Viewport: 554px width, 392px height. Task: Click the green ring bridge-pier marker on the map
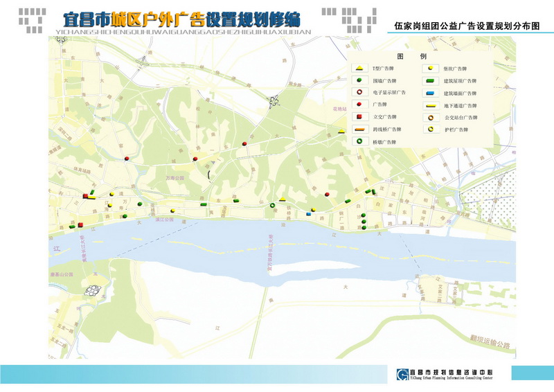coord(272,205)
